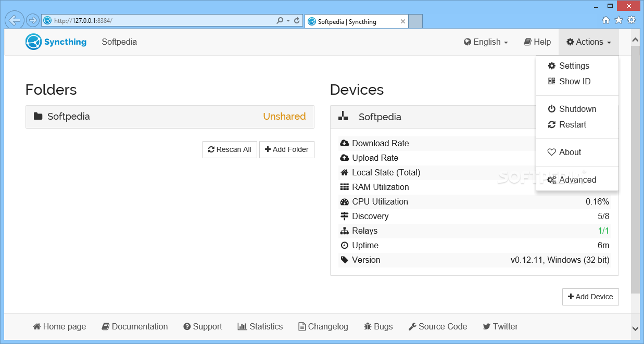Expand the Softpedia folder panel
644x344 pixels.
169,117
